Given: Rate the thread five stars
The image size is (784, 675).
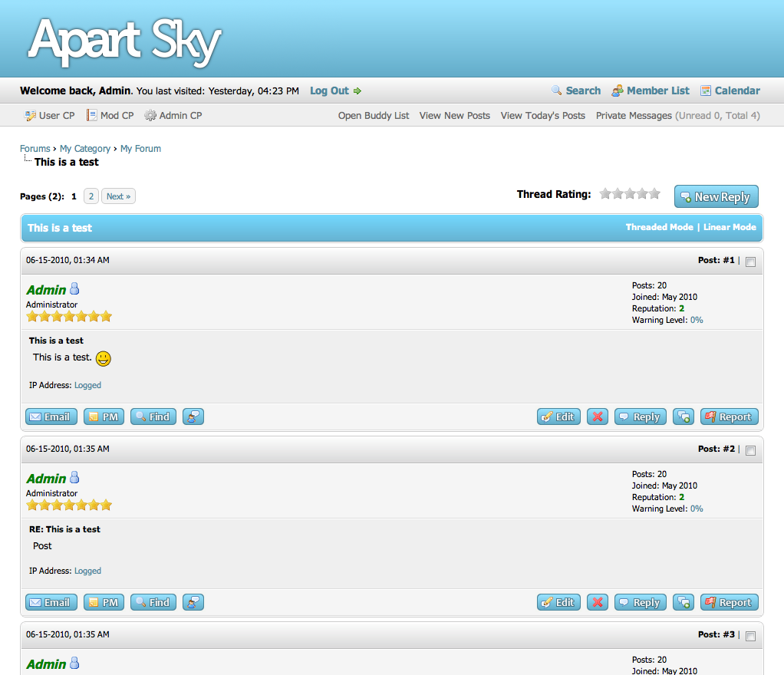Looking at the screenshot, I should point(654,194).
